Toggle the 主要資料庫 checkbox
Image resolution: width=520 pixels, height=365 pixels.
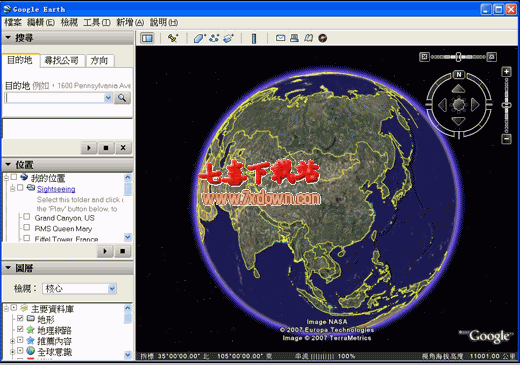14,308
